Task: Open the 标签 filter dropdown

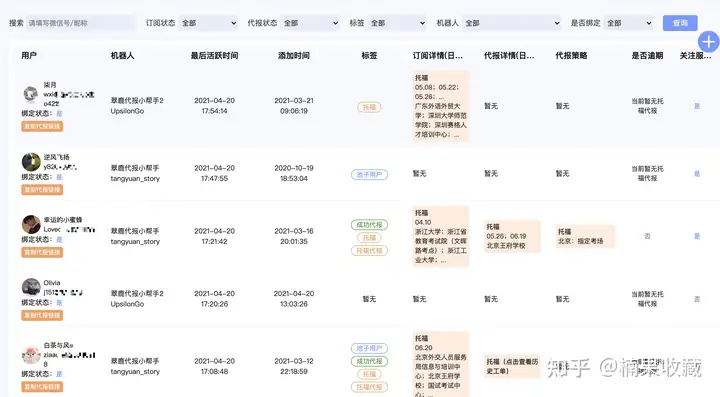Action: 397,23
